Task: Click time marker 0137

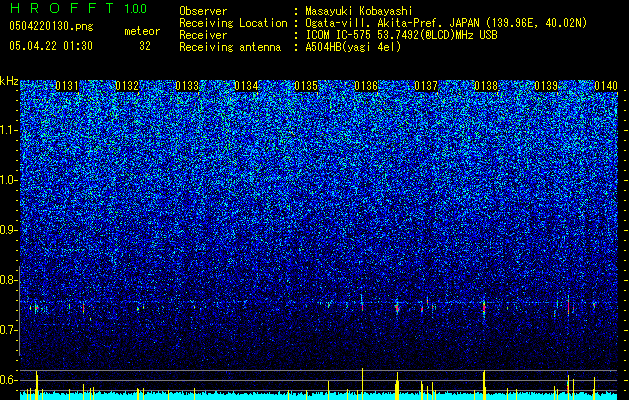Action: tap(426, 86)
